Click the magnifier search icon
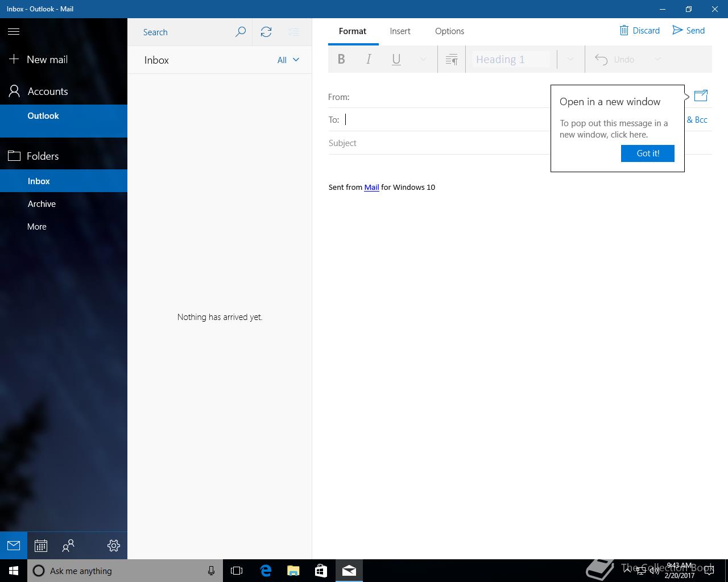 241,32
